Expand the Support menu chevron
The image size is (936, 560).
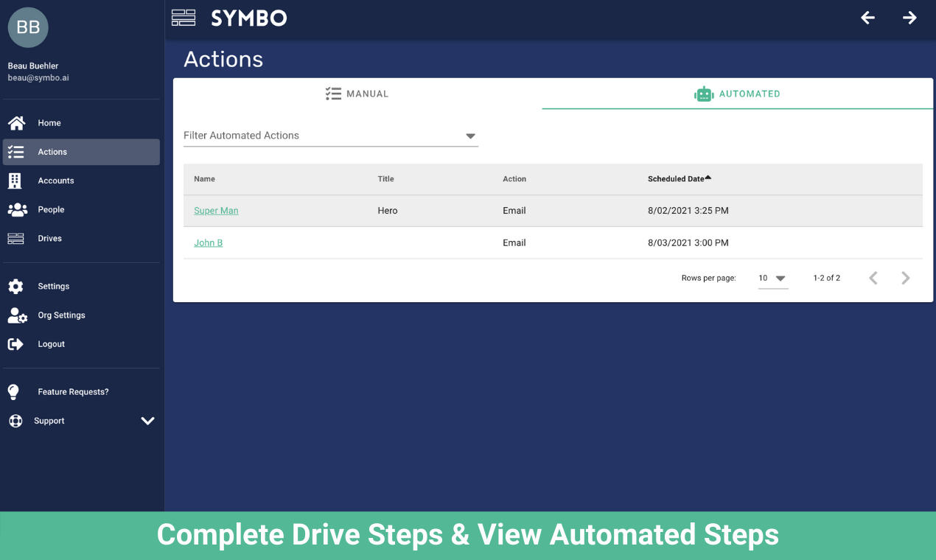[x=147, y=421]
